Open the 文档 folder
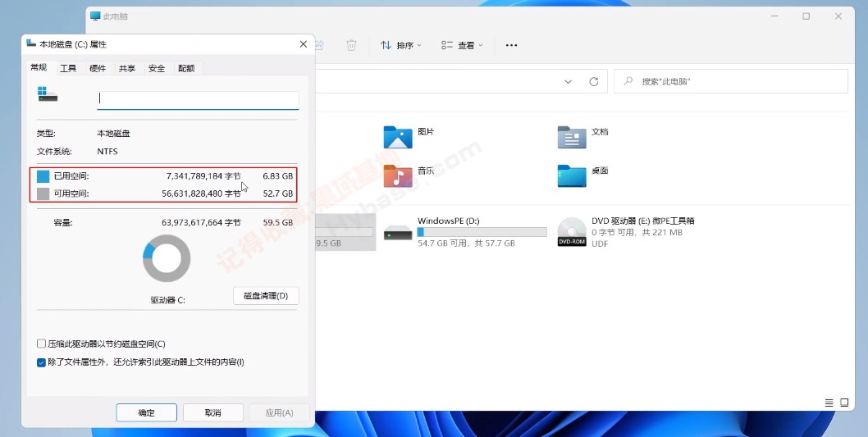This screenshot has height=437, width=868. pos(583,137)
